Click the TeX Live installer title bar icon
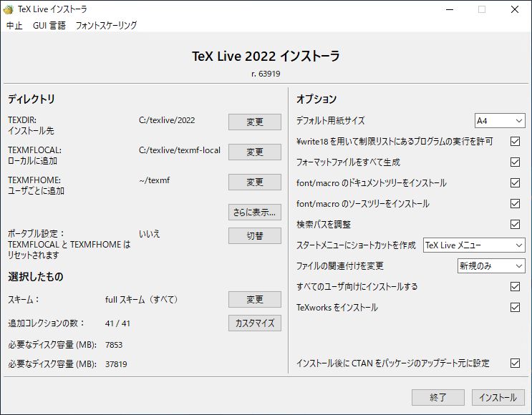This screenshot has height=415, width=532. pos(8,9)
